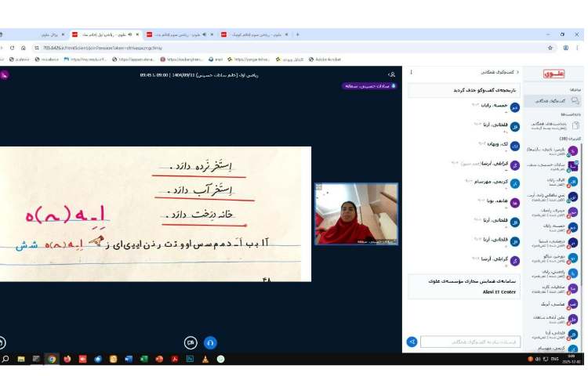Image resolution: width=588 pixels, height=376 pixels.
Task: Open Chrome profile icon
Action: tap(565, 48)
